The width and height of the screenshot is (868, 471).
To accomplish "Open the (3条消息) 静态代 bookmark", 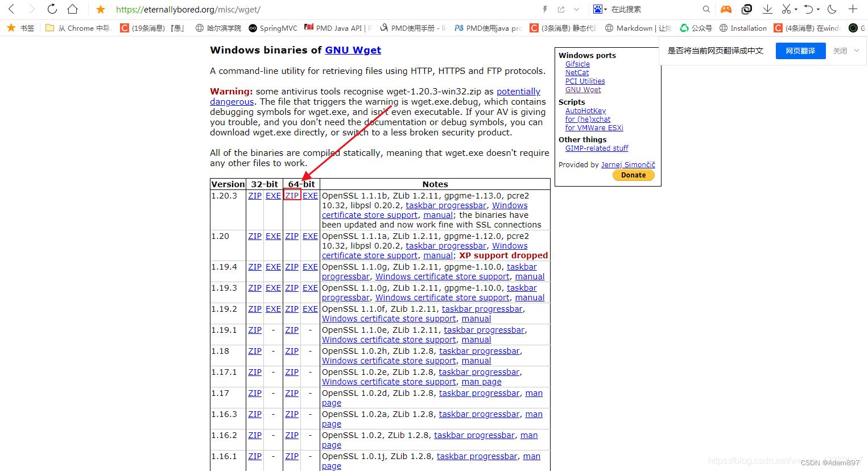I will (x=563, y=28).
